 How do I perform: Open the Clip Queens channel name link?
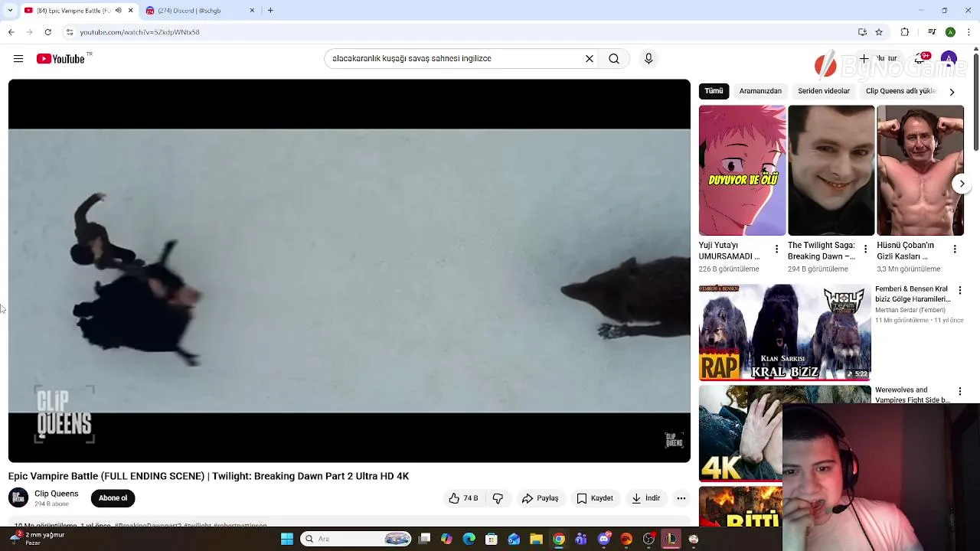click(x=56, y=494)
